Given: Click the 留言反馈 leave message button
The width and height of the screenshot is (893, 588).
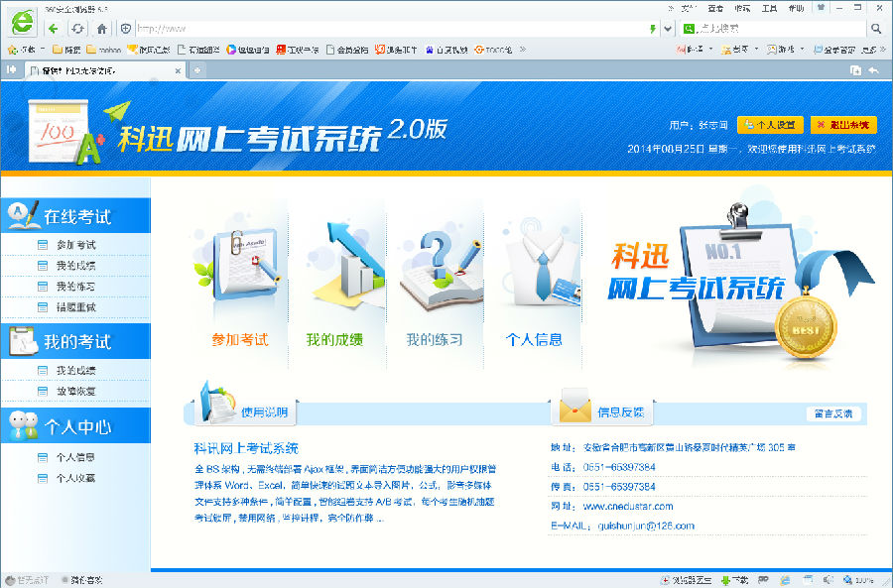Looking at the screenshot, I should [x=833, y=413].
